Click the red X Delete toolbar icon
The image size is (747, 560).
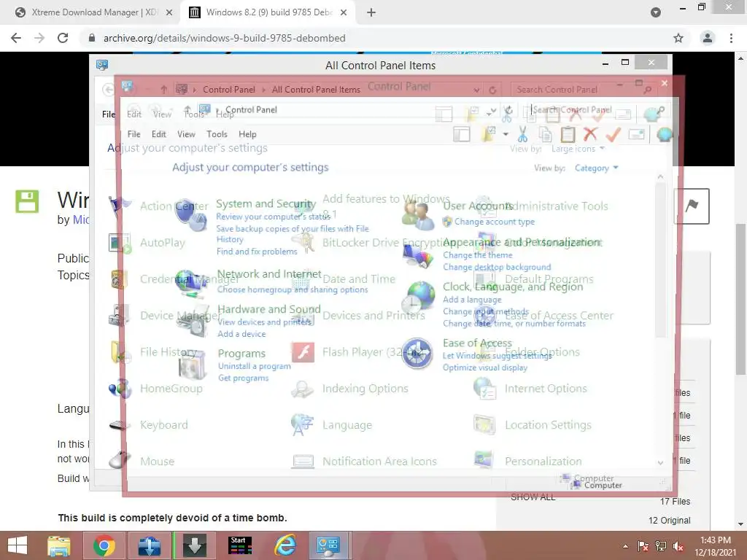pyautogui.click(x=590, y=134)
